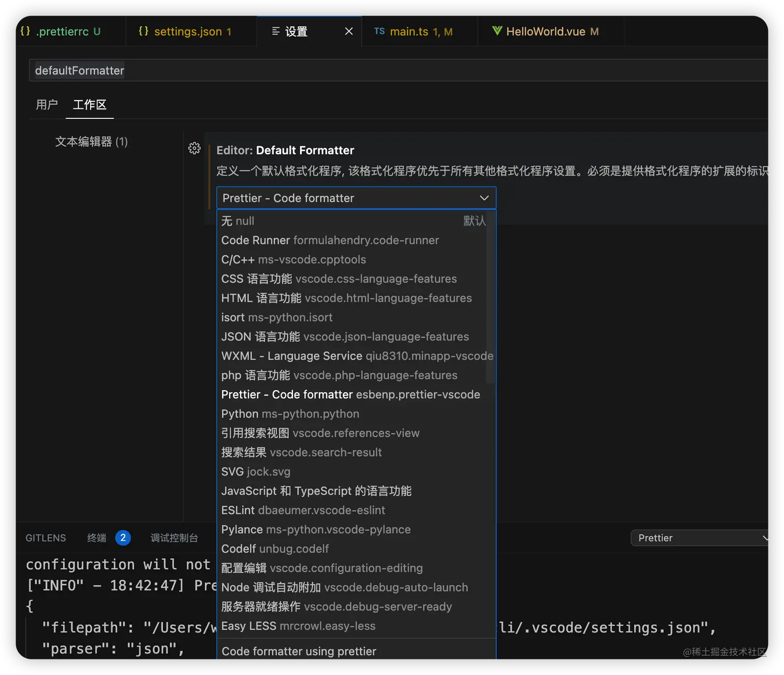Click the defaultFormatter settings search field
784x675 pixels.
(398, 70)
